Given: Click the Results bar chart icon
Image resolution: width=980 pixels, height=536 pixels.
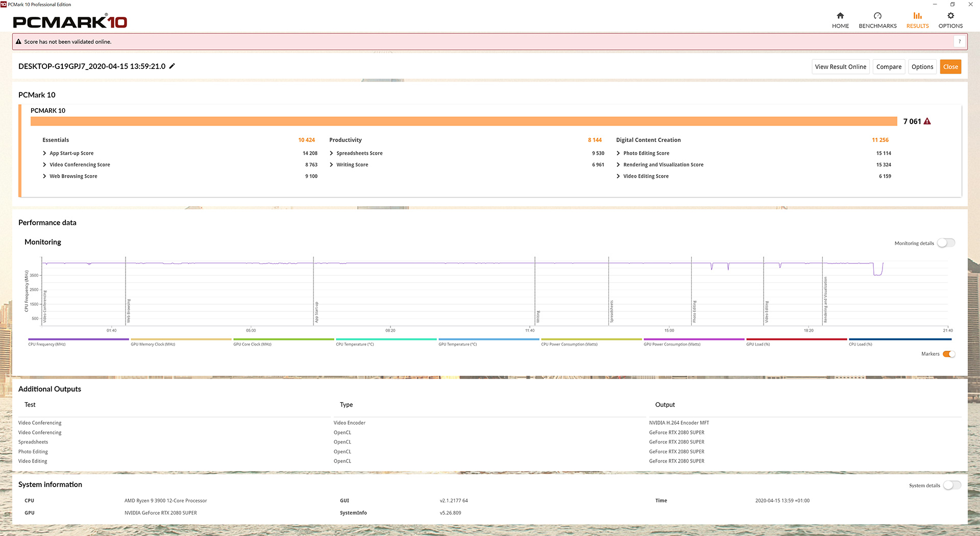Looking at the screenshot, I should [917, 16].
